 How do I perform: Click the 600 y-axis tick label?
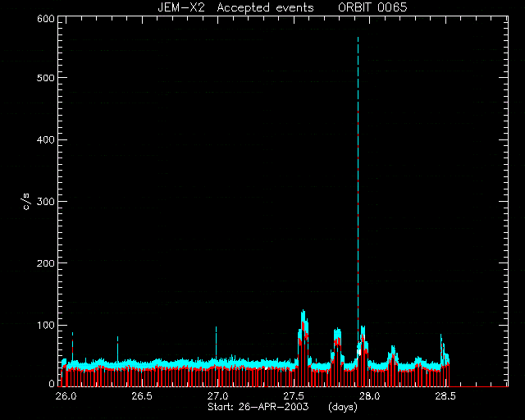pyautogui.click(x=46, y=19)
